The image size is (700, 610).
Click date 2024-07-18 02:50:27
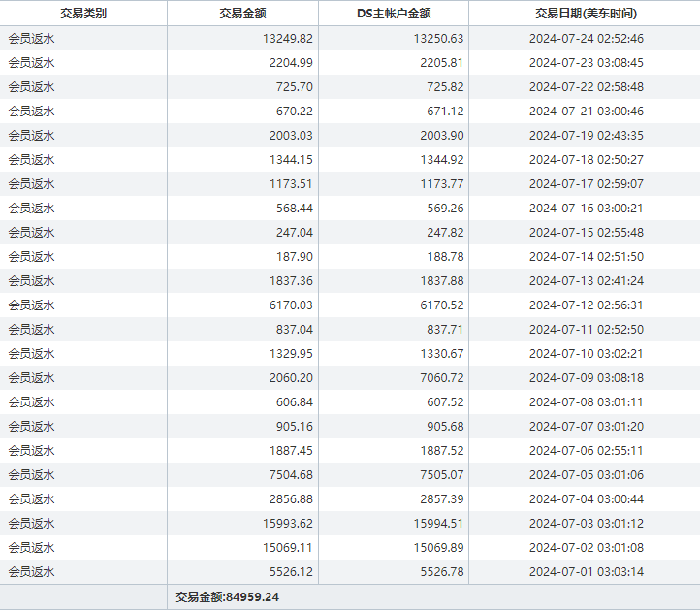(587, 159)
